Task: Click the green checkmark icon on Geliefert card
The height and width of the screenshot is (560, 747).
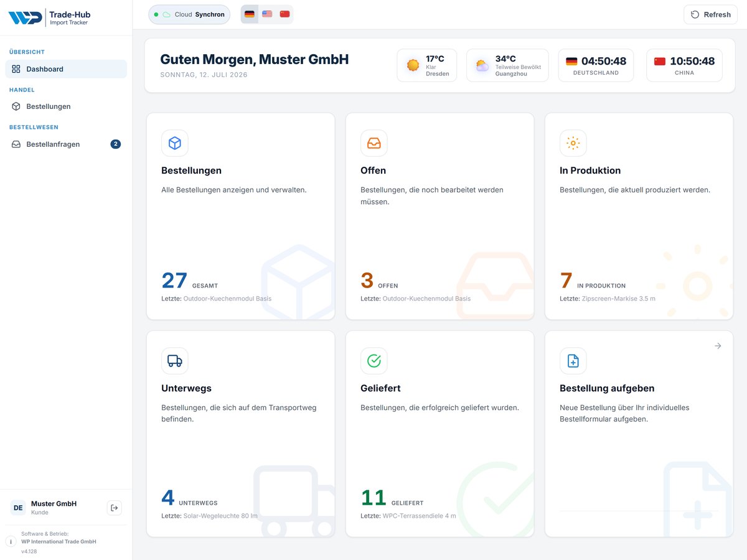Action: click(374, 361)
